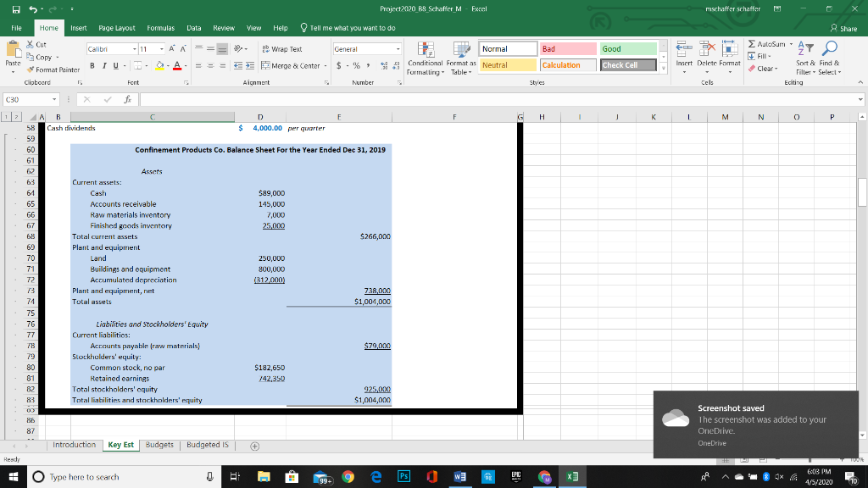Viewport: 868px width, 488px height.
Task: Click the Copy button
Action: pyautogui.click(x=39, y=57)
